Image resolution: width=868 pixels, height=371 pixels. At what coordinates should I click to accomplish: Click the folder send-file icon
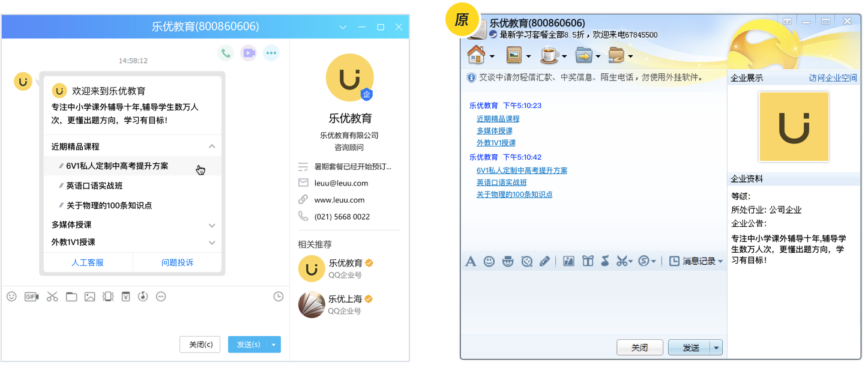71,296
